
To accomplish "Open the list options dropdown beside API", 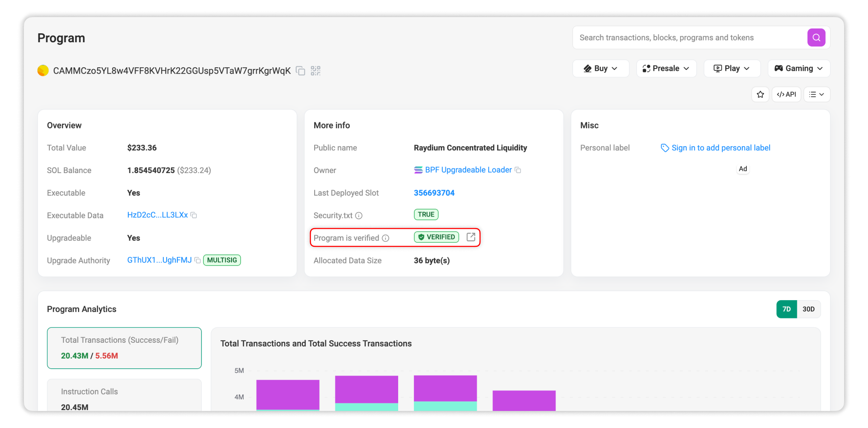I will coord(816,94).
